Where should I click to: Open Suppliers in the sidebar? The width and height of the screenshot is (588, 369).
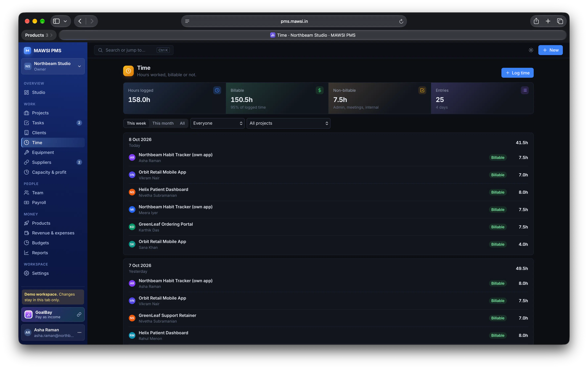(x=53, y=162)
